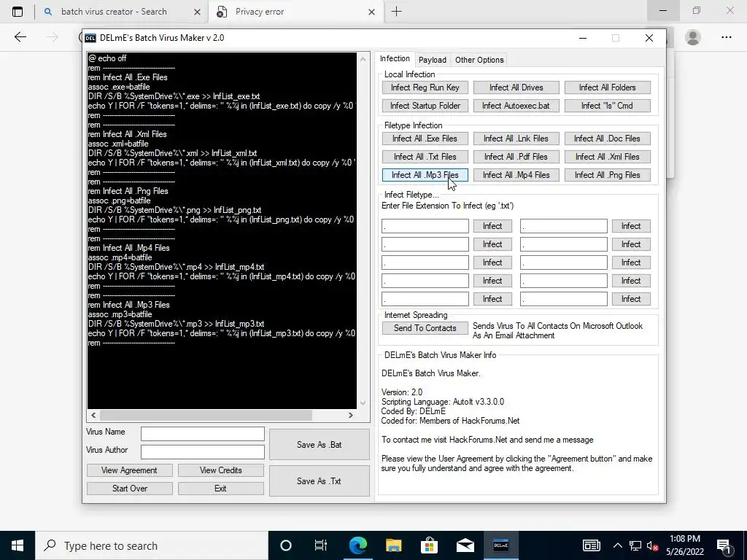Open File Explorer from the taskbar
Screen dimensions: 747x560
point(393,545)
